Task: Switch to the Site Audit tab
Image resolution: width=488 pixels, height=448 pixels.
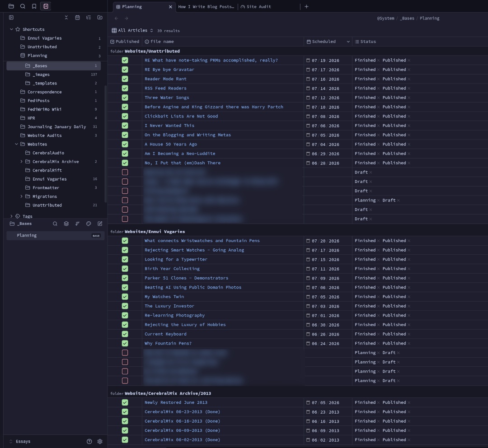Action: [x=256, y=6]
